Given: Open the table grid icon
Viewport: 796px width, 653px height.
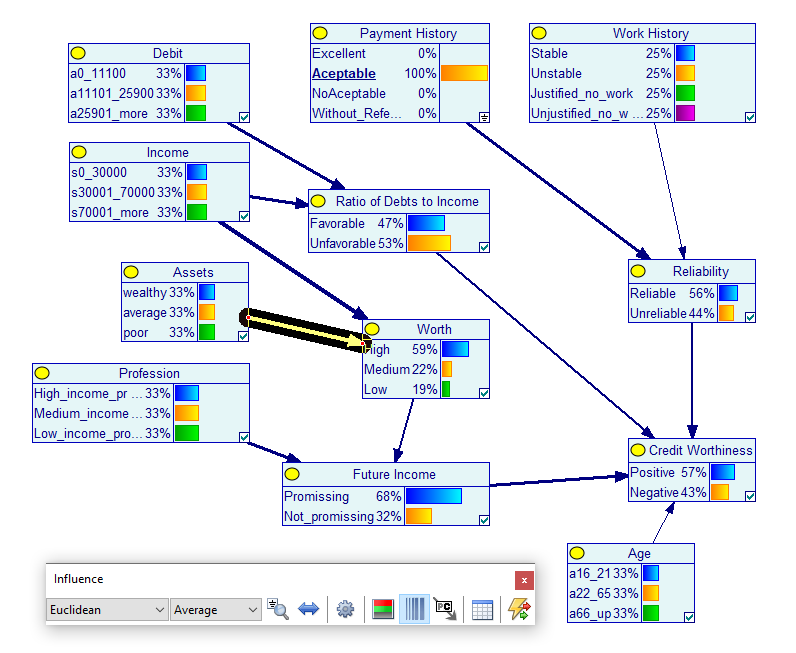Looking at the screenshot, I should tap(482, 609).
